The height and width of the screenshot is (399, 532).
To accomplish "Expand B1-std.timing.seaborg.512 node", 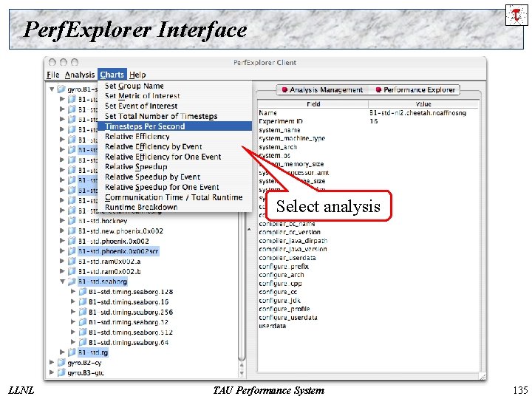I will click(73, 332).
